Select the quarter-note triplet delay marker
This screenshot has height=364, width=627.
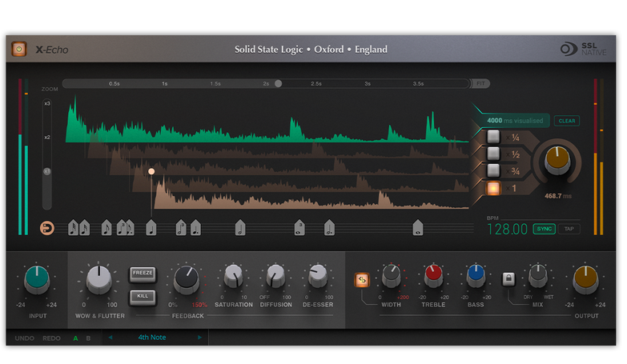(x=122, y=228)
